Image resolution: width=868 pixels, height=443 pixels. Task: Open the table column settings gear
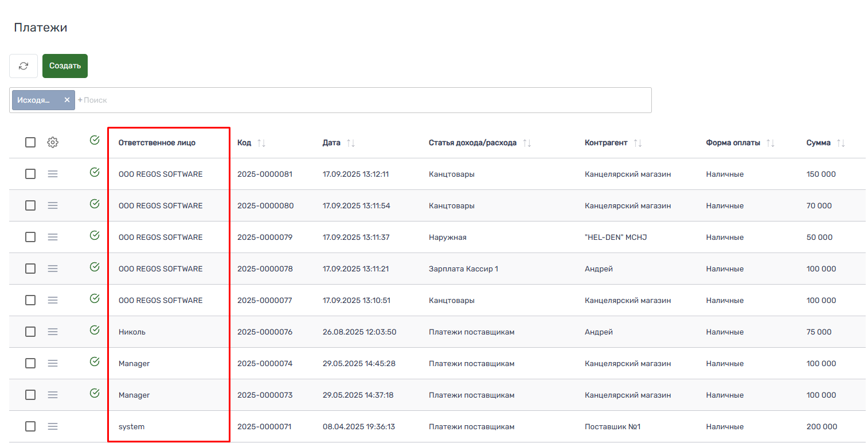point(53,142)
